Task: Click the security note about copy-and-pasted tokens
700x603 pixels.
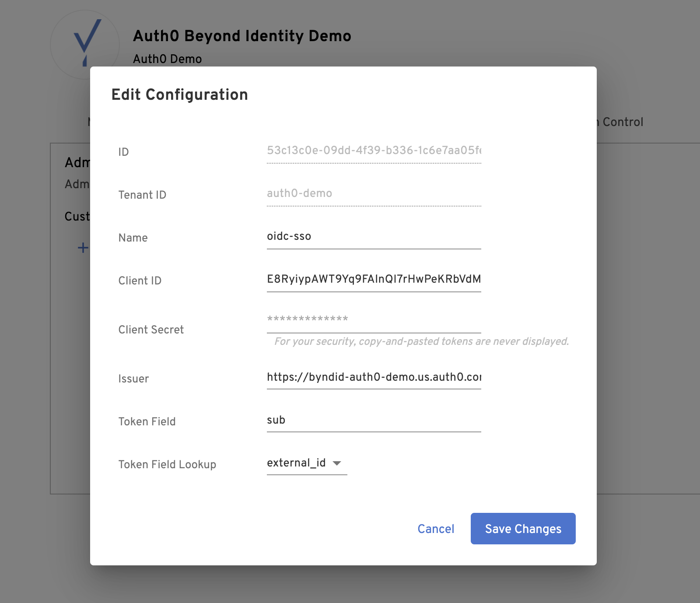Action: click(x=421, y=341)
